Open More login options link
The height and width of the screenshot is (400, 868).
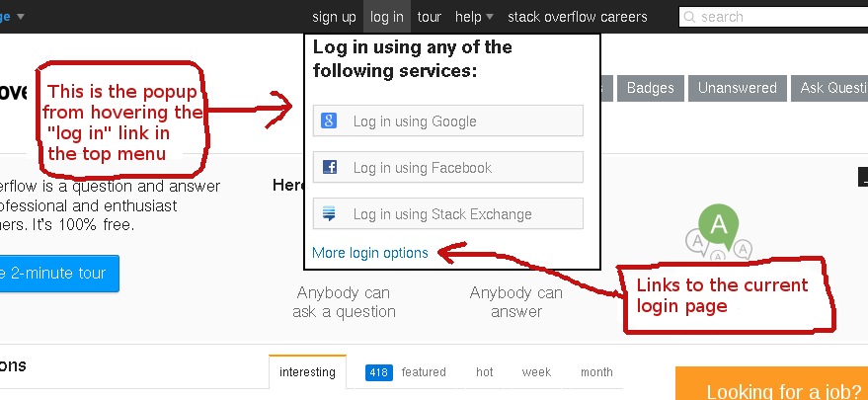click(x=370, y=253)
